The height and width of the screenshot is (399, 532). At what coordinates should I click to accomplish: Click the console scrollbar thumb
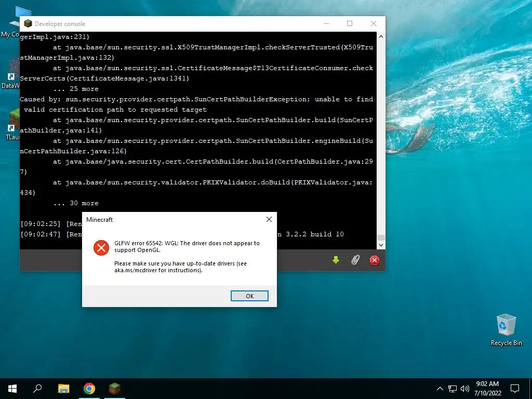[381, 237]
